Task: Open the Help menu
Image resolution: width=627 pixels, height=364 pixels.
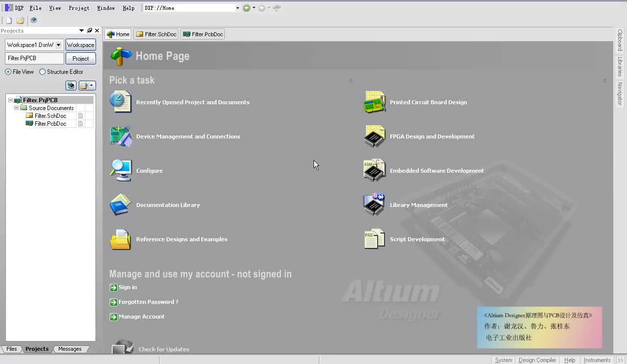Action: tap(128, 8)
